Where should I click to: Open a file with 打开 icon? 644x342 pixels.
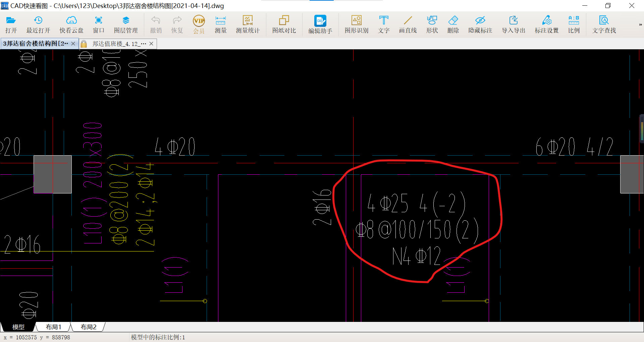[x=11, y=24]
